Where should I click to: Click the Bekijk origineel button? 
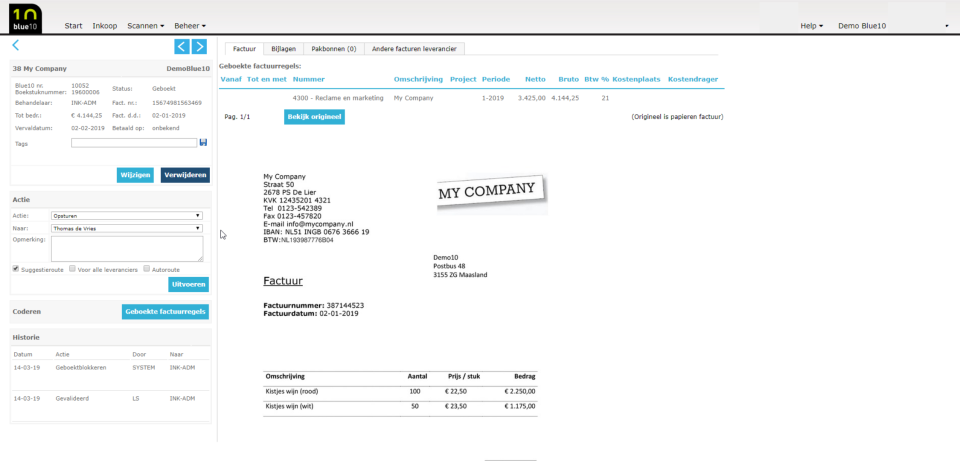pyautogui.click(x=314, y=116)
